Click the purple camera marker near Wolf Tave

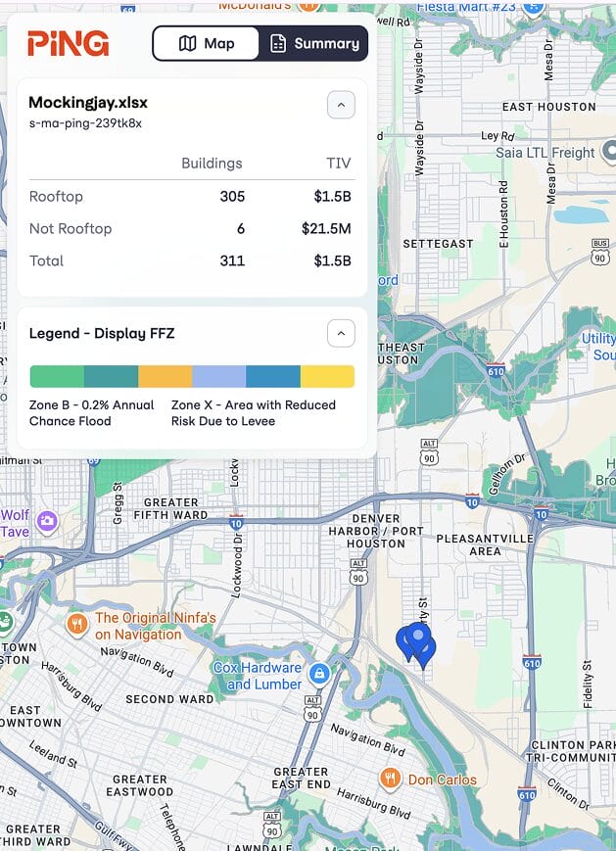point(46,522)
